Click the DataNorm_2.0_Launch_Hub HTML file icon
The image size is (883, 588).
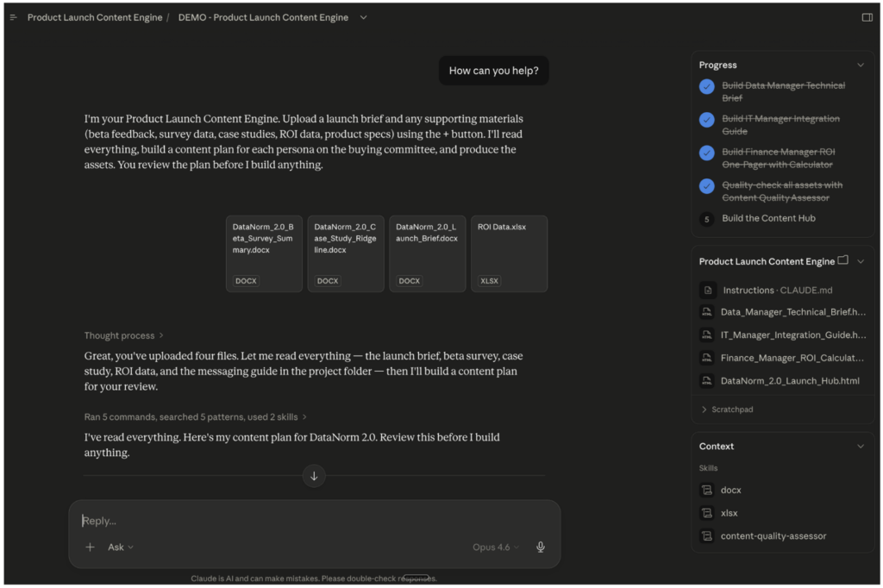707,381
